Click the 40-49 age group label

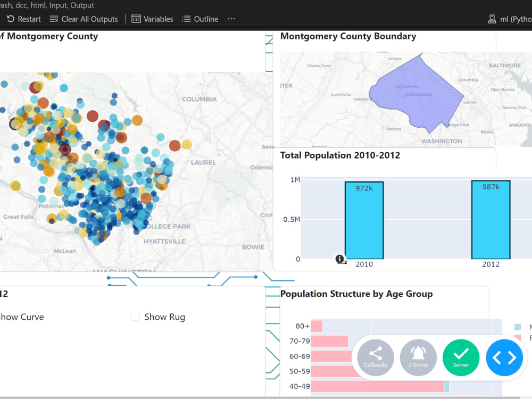click(x=300, y=386)
